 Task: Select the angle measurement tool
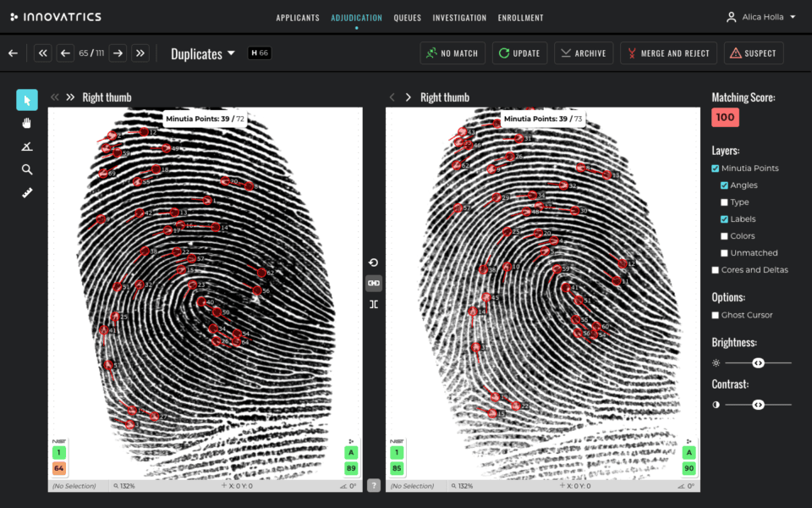click(26, 146)
